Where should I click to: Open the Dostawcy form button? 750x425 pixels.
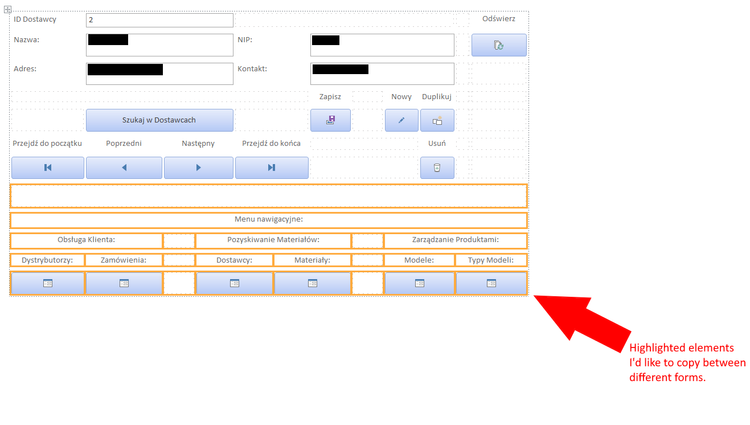coord(234,283)
